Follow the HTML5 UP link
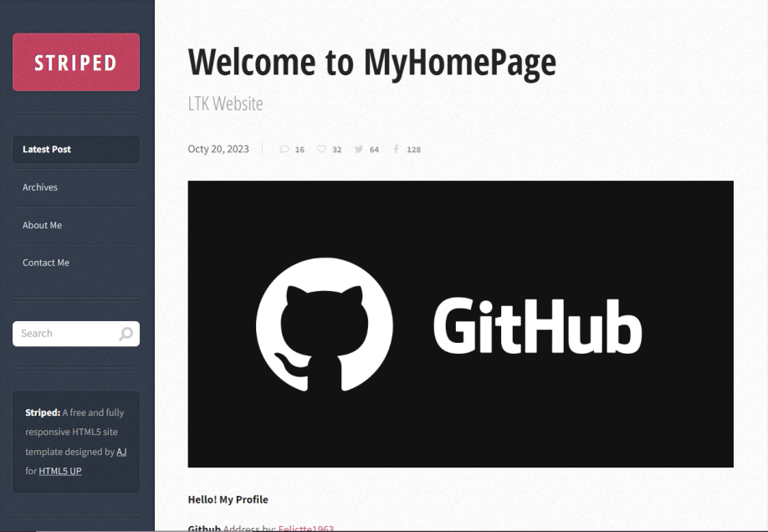 tap(60, 471)
